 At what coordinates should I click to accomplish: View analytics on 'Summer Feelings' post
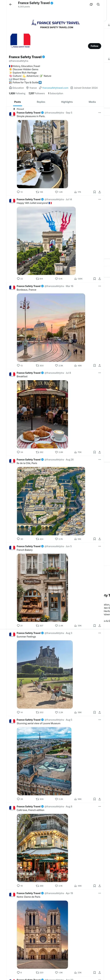75,713
